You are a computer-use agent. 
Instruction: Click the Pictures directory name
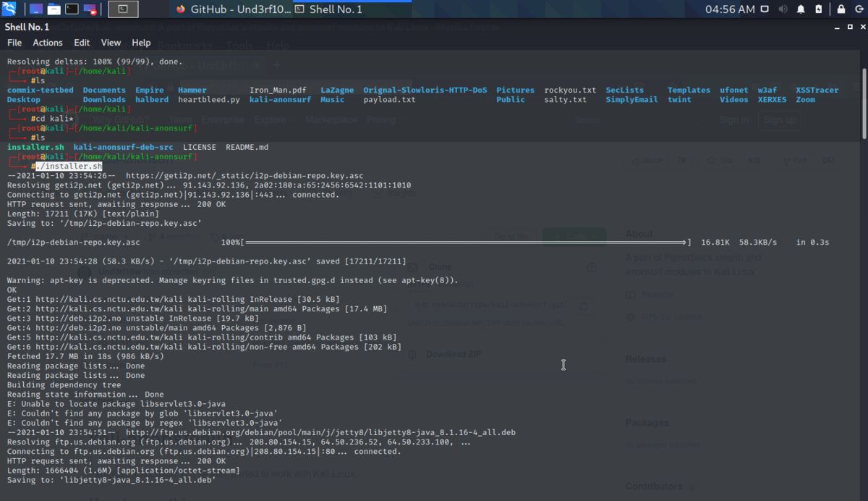tap(516, 90)
